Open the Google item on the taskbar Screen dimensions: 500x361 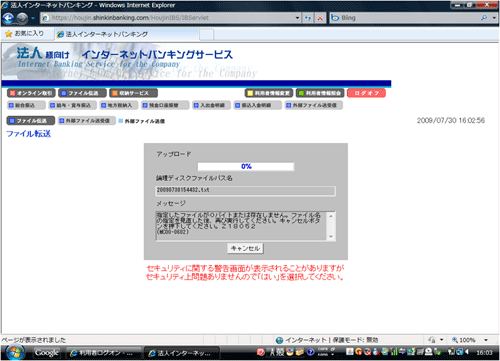pos(46,353)
